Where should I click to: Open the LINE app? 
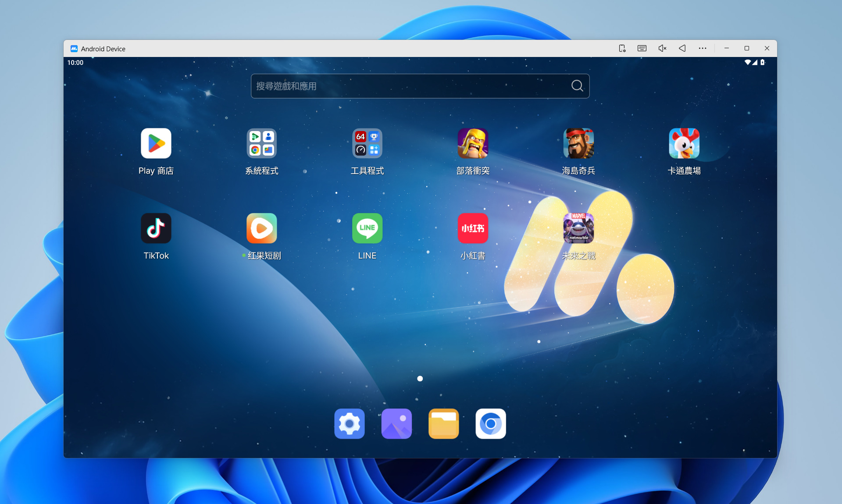(x=367, y=228)
